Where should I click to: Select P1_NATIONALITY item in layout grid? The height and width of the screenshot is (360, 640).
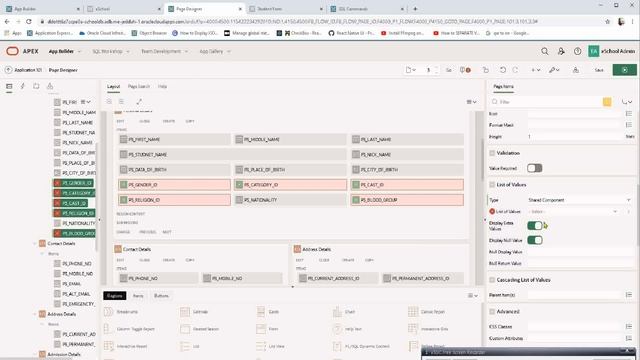point(290,200)
